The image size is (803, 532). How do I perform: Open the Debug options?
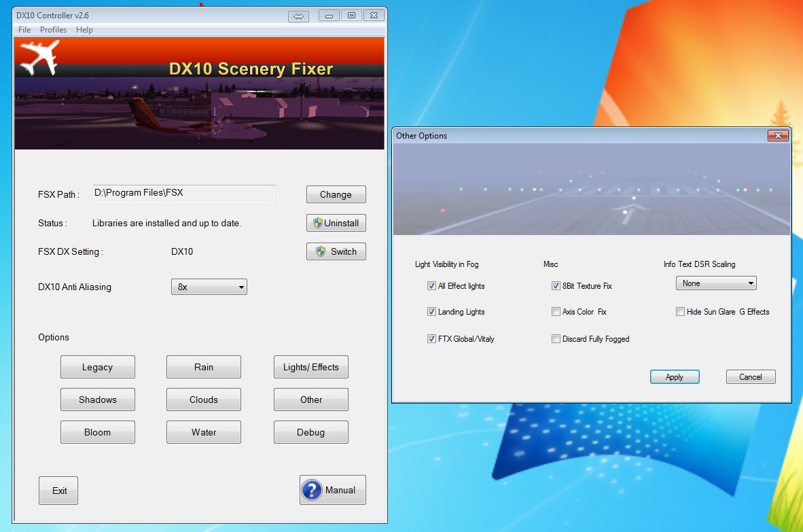311,432
